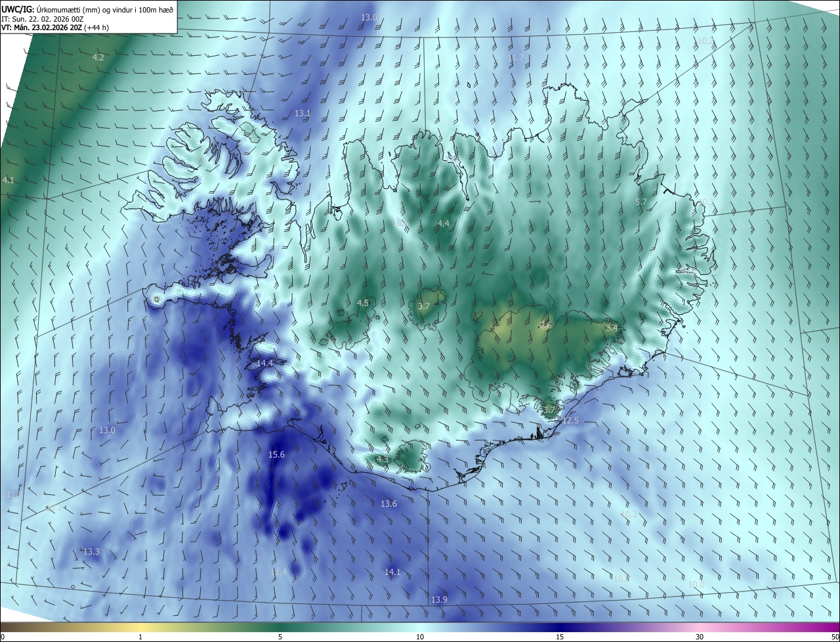Click the 14.4 value label near Snæfellsnes
This screenshot has height=642, width=840.
pos(264,363)
